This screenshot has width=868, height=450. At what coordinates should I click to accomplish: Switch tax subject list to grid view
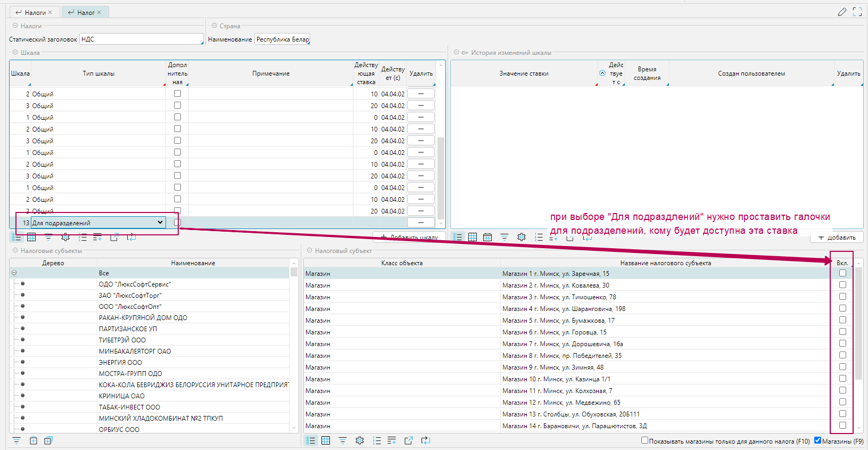click(326, 440)
